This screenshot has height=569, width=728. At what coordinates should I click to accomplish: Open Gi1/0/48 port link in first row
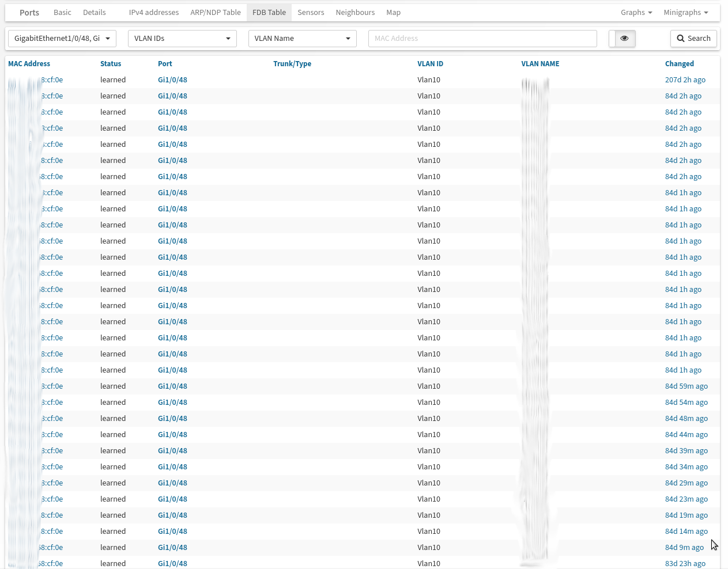[172, 80]
